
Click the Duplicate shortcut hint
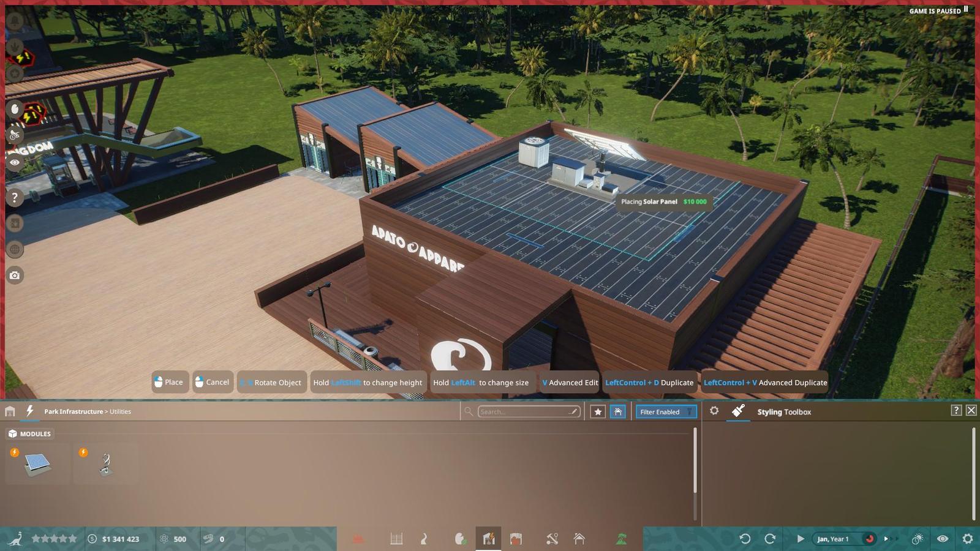tap(649, 382)
